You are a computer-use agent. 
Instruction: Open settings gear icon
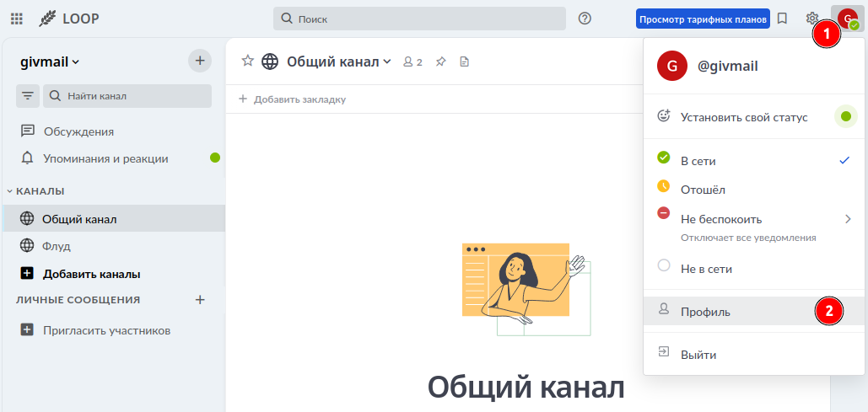point(811,19)
